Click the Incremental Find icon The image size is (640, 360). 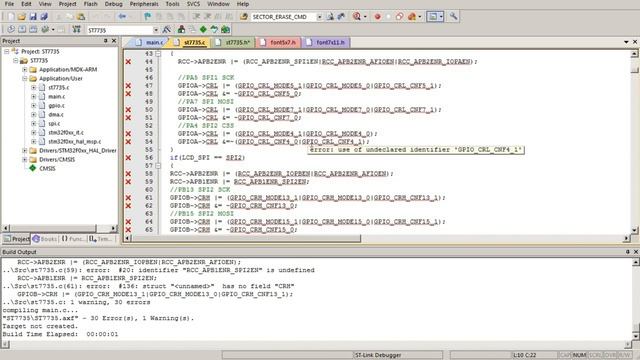pos(341,17)
